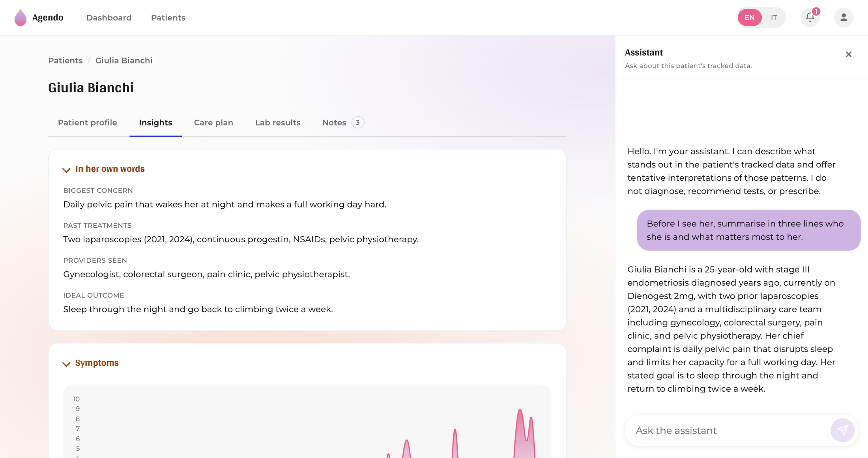Click the Patients breadcrumb link
868x458 pixels.
point(65,61)
